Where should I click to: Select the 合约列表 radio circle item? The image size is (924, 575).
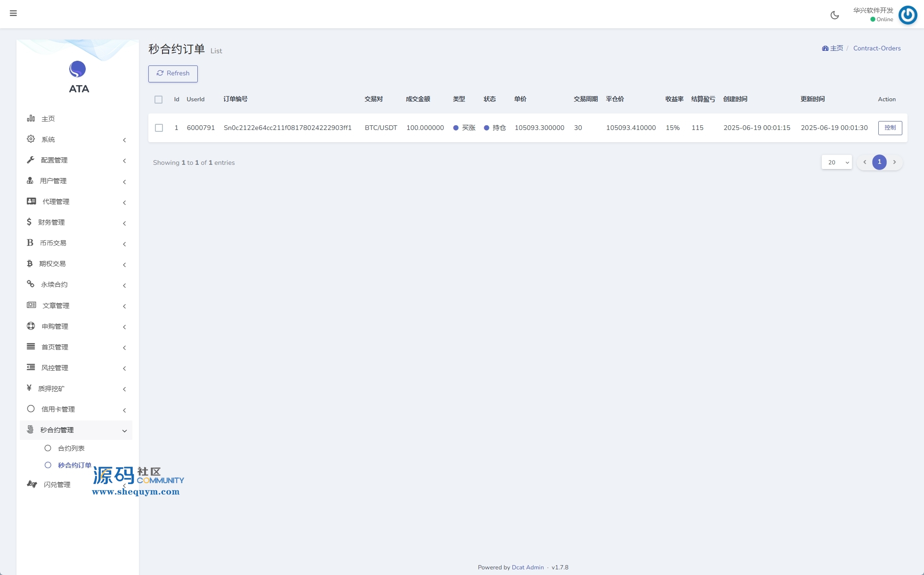coord(48,448)
